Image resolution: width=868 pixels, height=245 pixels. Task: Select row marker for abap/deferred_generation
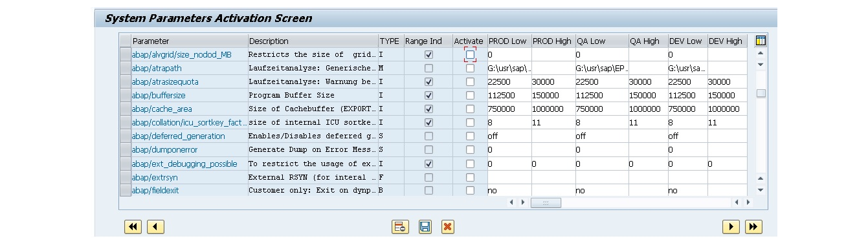click(x=125, y=136)
